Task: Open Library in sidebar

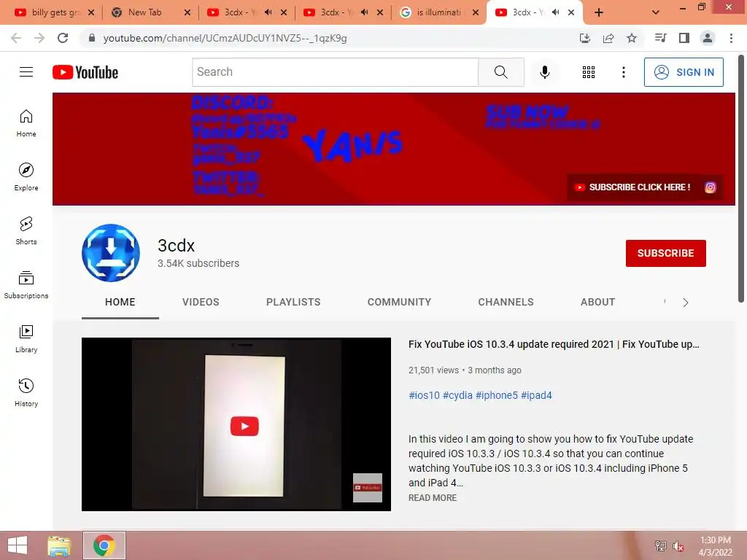Action: pos(26,338)
